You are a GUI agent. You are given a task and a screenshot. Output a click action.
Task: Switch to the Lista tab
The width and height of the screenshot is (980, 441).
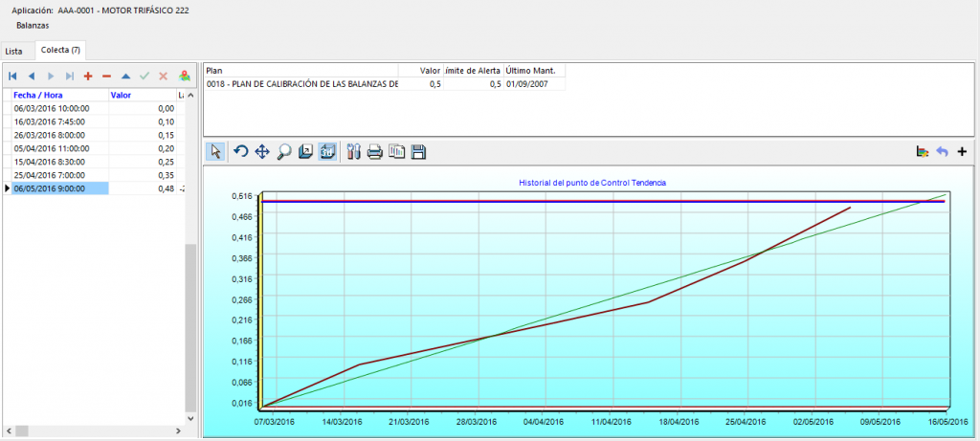[x=13, y=50]
